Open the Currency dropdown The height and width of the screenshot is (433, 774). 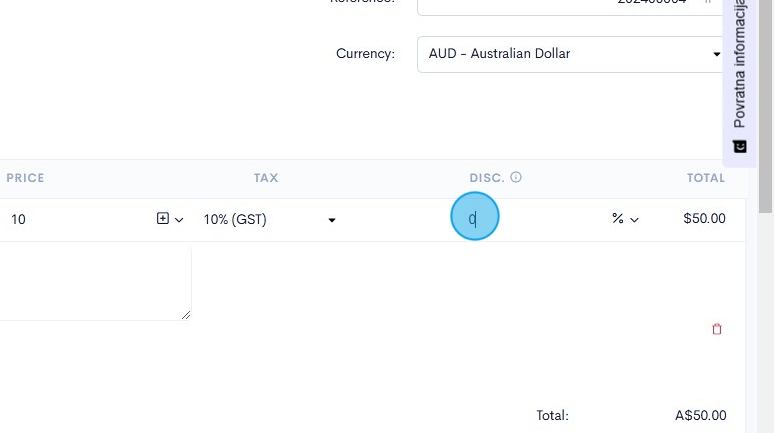point(570,54)
